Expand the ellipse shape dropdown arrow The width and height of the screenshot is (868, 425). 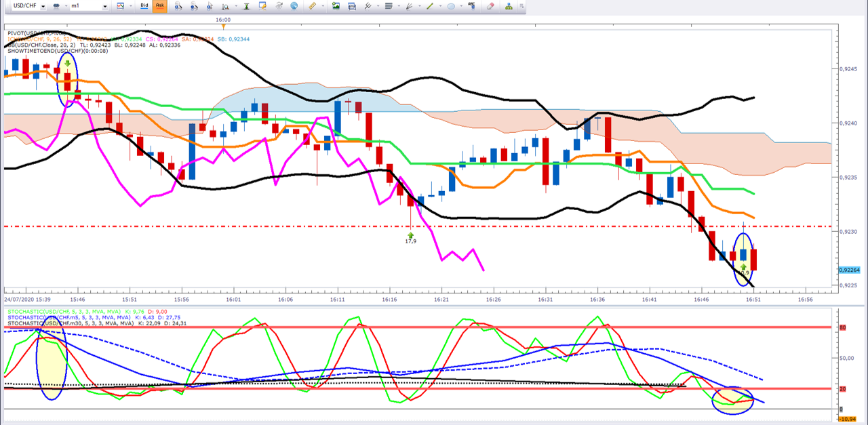[x=460, y=7]
